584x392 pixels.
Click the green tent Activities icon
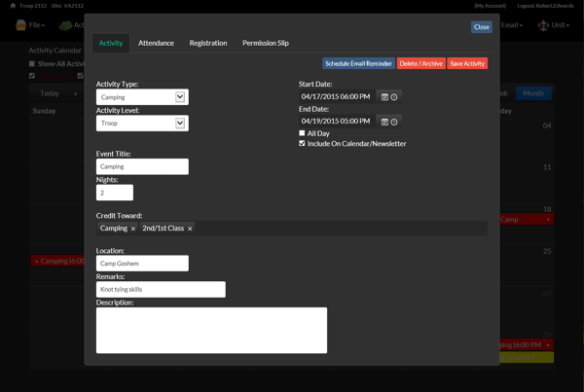point(65,25)
